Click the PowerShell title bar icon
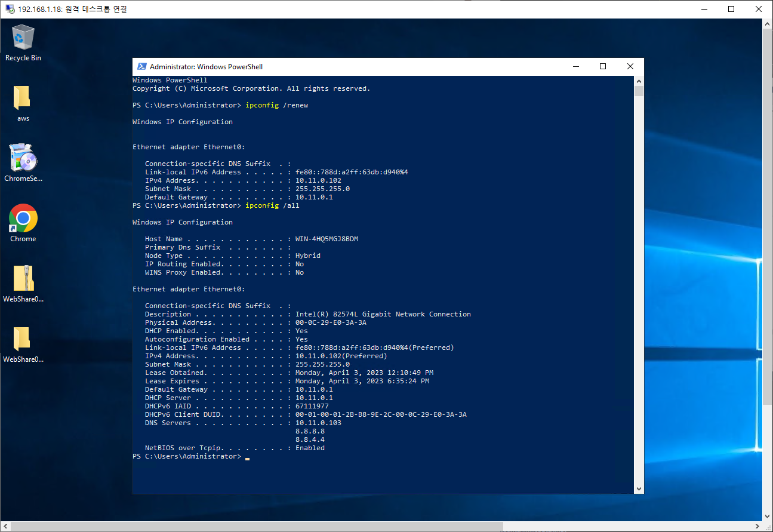 (142, 67)
